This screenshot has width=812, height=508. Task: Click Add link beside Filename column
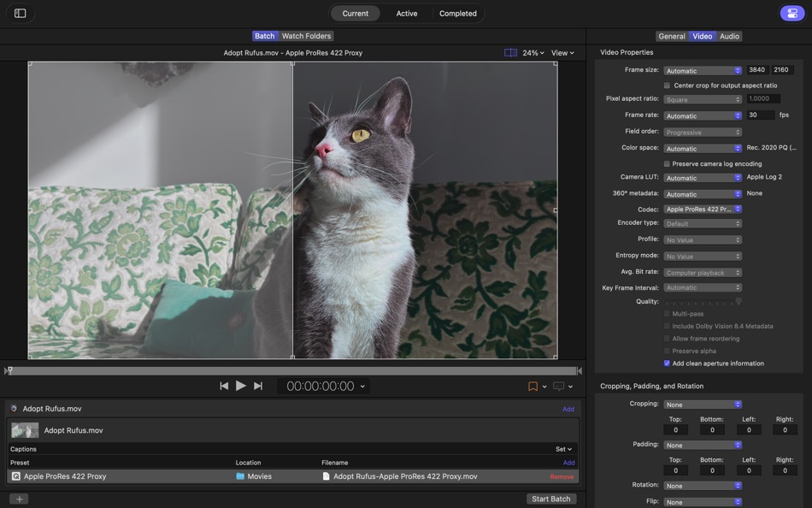[x=568, y=463]
